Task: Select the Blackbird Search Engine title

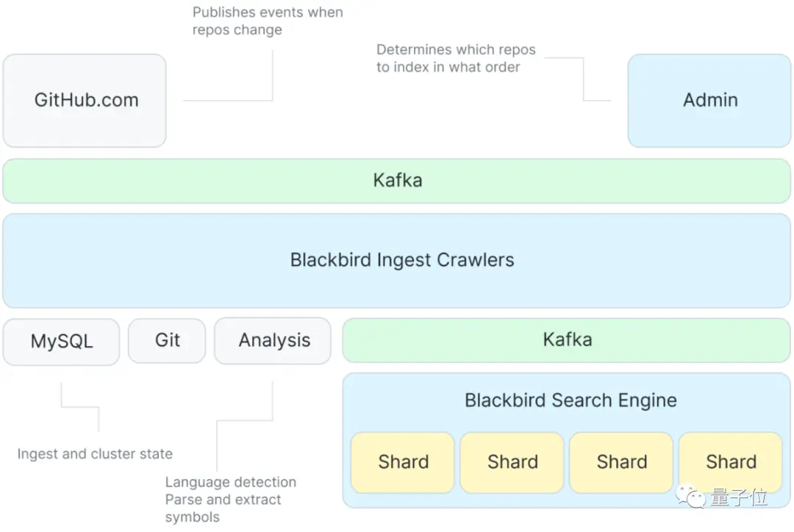Action: tap(571, 400)
